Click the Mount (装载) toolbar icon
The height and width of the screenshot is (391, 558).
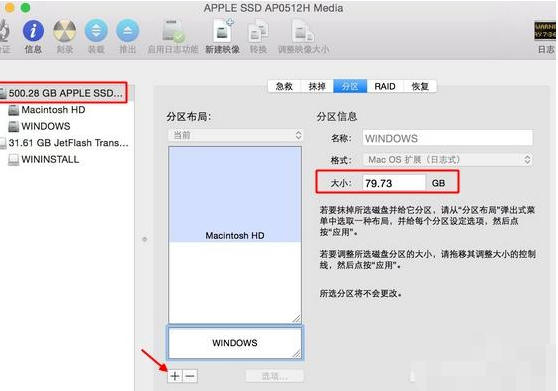click(96, 31)
